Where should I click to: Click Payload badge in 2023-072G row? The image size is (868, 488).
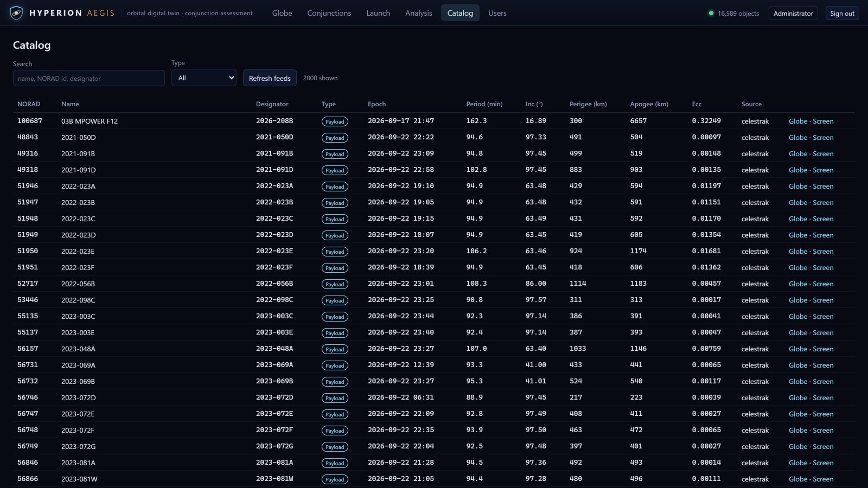click(x=335, y=447)
